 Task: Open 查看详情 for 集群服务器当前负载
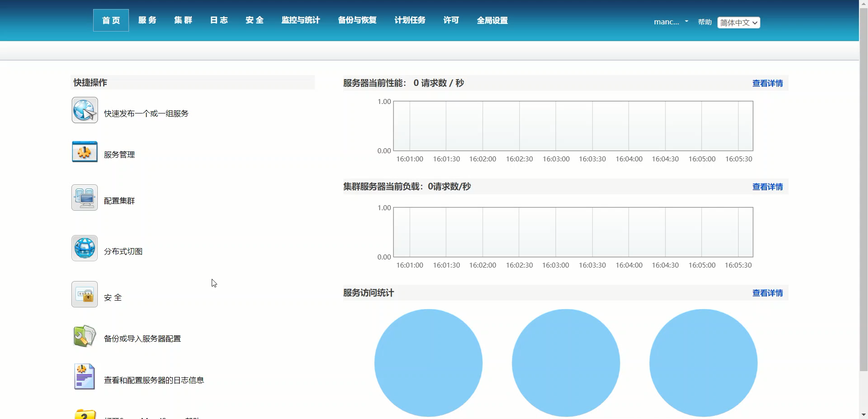(767, 187)
